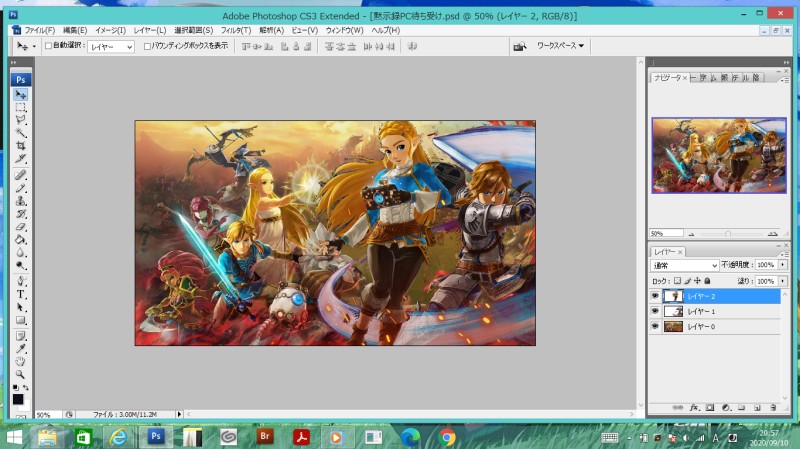Image resolution: width=800 pixels, height=449 pixels.
Task: Select the Move tool in the toolbox
Action: click(x=20, y=94)
